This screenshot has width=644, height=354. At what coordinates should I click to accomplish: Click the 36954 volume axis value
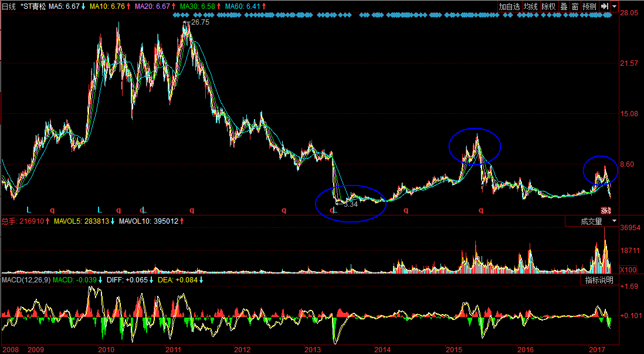630,228
